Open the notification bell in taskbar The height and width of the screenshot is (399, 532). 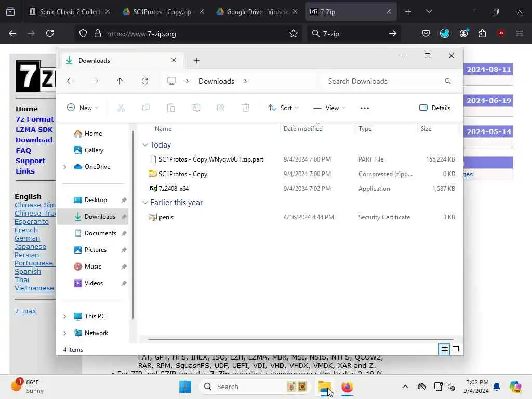click(497, 387)
